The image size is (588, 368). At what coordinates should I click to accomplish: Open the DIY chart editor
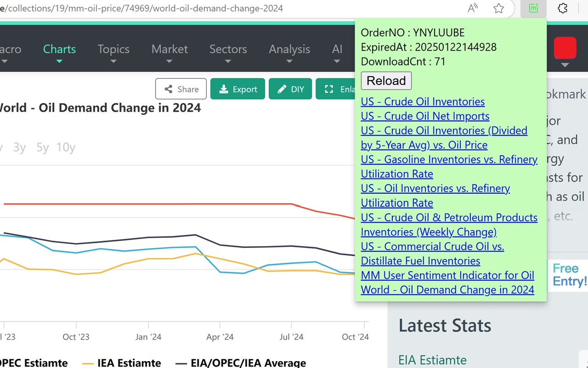290,89
